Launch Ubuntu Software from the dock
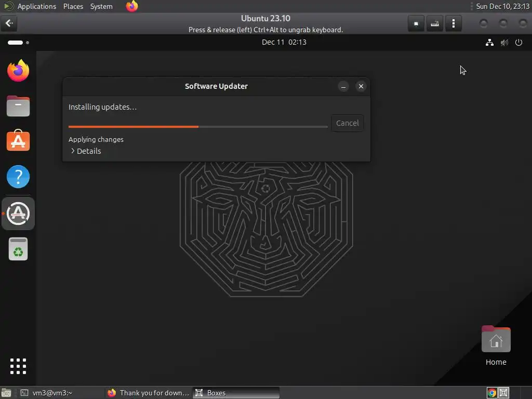 pos(18,140)
